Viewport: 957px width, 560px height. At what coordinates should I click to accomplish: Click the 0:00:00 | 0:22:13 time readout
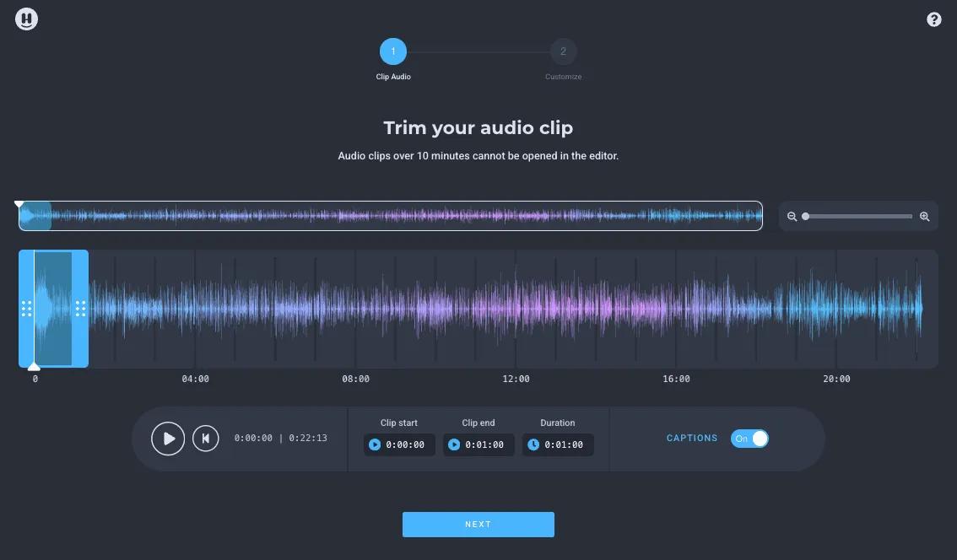(281, 438)
